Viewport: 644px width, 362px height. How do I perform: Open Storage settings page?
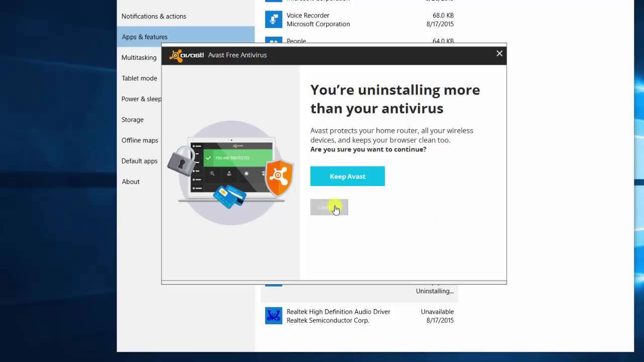(x=132, y=119)
